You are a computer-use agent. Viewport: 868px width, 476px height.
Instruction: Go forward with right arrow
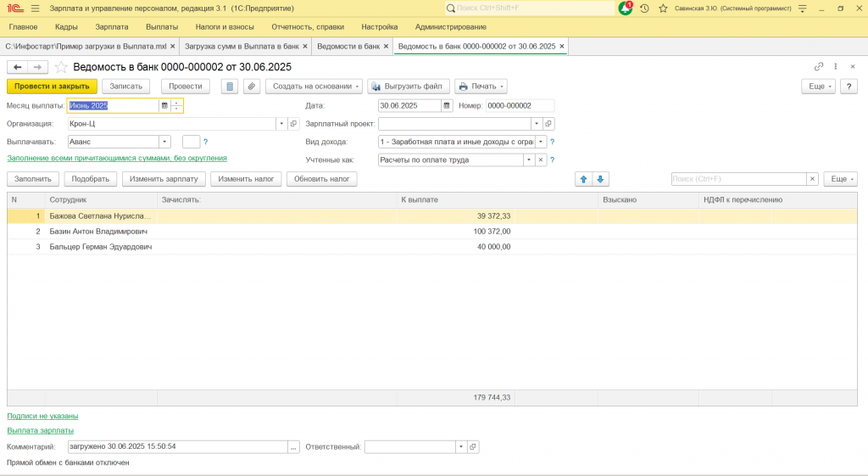click(37, 67)
